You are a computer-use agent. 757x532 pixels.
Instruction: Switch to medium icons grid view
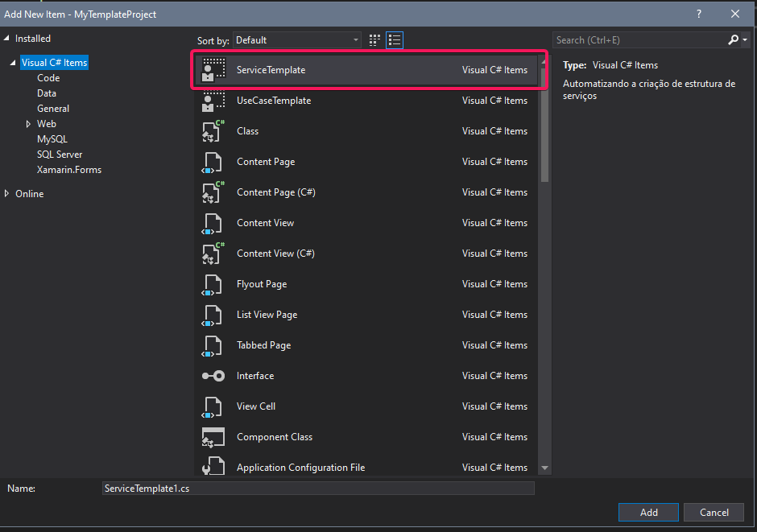(x=374, y=40)
